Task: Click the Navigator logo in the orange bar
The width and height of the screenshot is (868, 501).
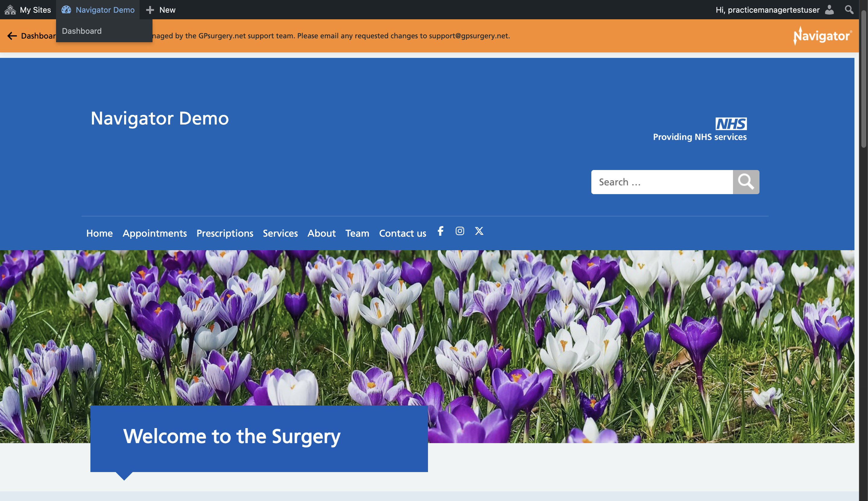Action: (822, 36)
